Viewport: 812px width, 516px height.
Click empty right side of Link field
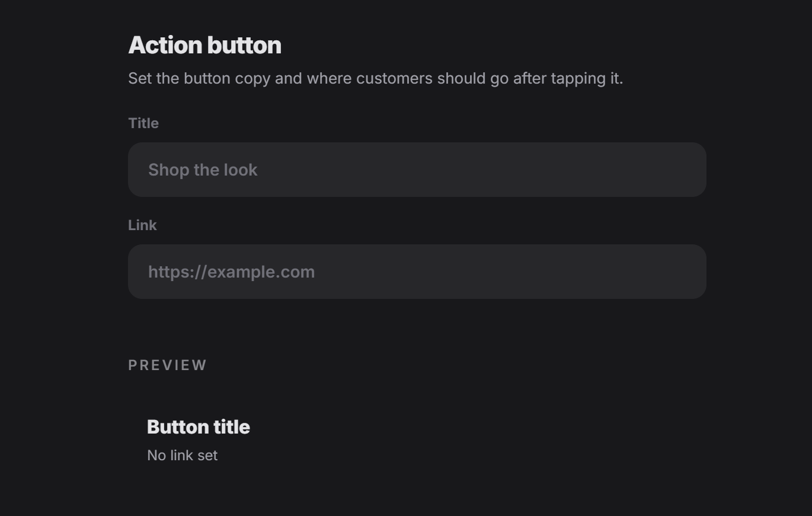[533, 272]
